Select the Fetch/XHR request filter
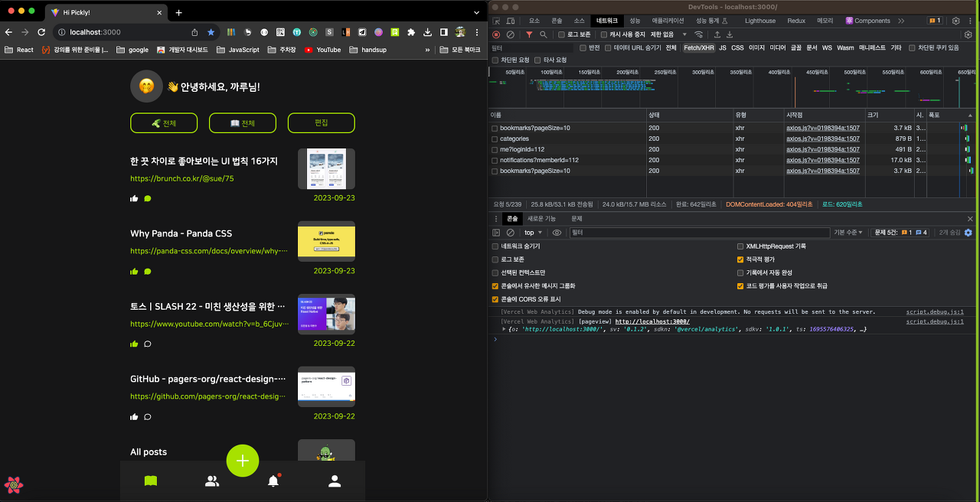 699,47
